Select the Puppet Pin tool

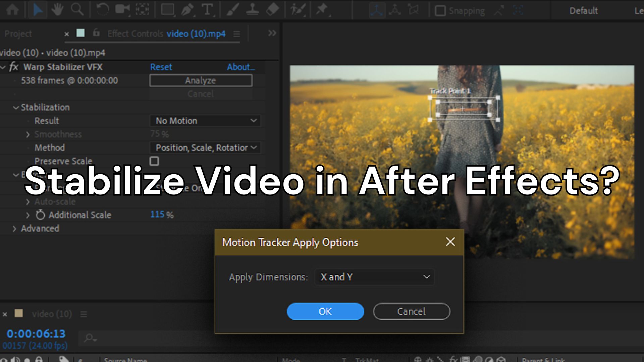322,10
